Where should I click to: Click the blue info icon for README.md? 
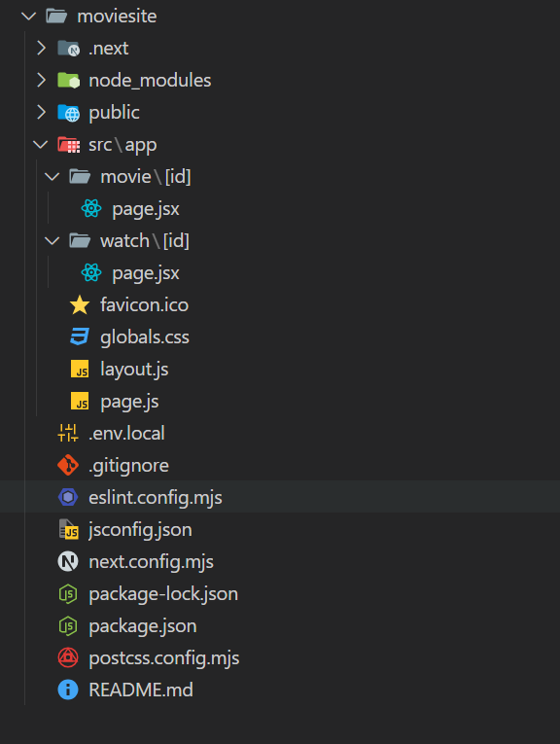pos(68,690)
